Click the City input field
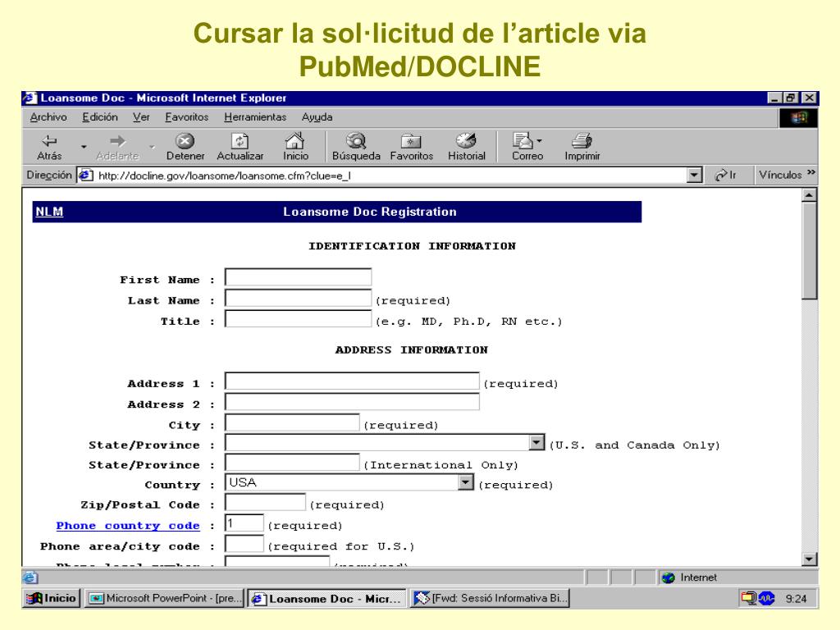840x630 pixels. [x=292, y=422]
